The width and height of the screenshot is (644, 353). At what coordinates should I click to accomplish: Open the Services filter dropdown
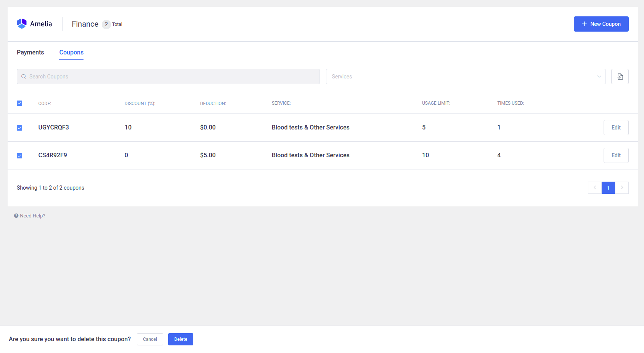click(419, 77)
